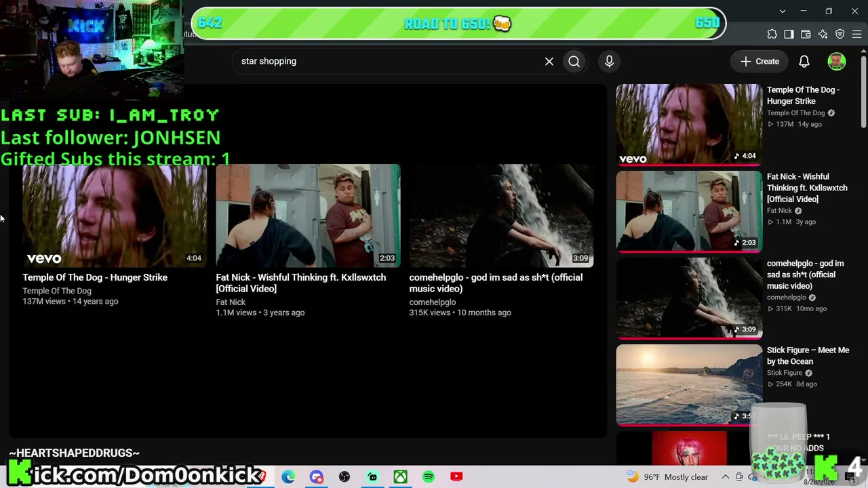Viewport: 868px width, 488px height.
Task: Open the Windows notification center icon
Action: click(x=850, y=476)
